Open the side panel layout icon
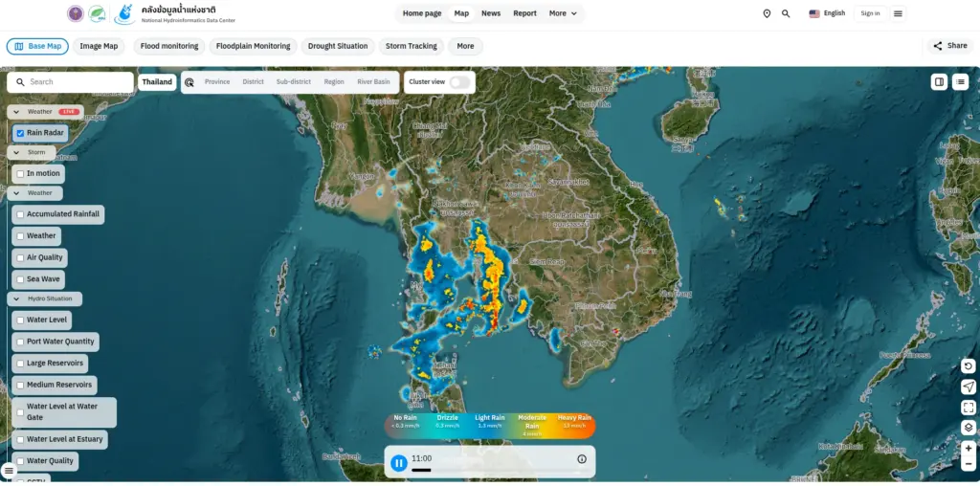Screen dimensions: 980x486 click(x=939, y=82)
